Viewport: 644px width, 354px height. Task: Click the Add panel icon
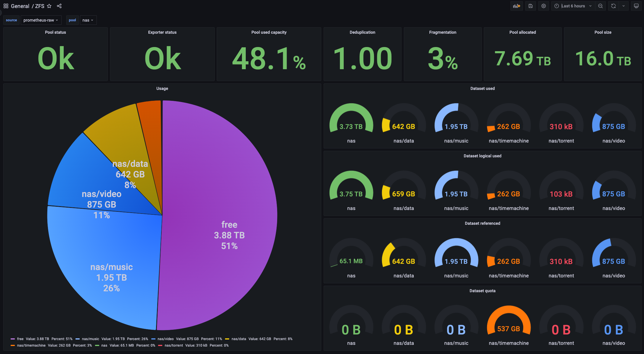click(x=516, y=6)
